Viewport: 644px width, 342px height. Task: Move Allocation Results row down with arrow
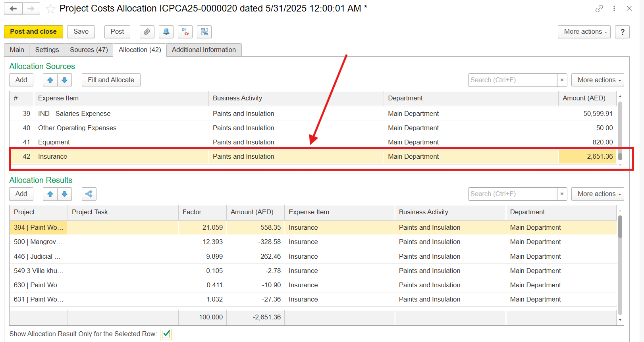tap(64, 194)
